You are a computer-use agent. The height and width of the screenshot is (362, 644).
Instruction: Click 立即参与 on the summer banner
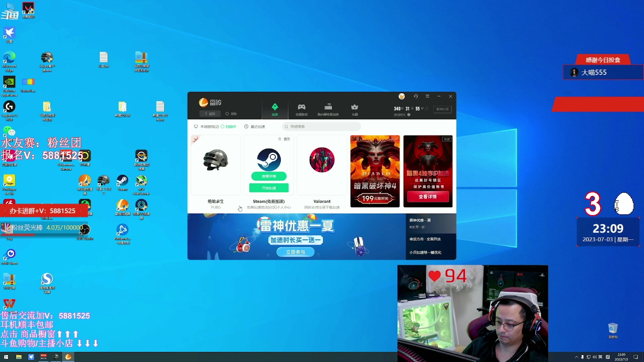click(x=296, y=252)
